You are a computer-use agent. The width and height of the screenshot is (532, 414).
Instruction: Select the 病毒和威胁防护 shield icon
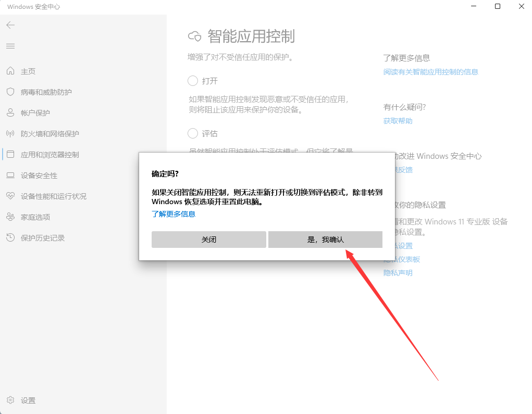coord(10,92)
